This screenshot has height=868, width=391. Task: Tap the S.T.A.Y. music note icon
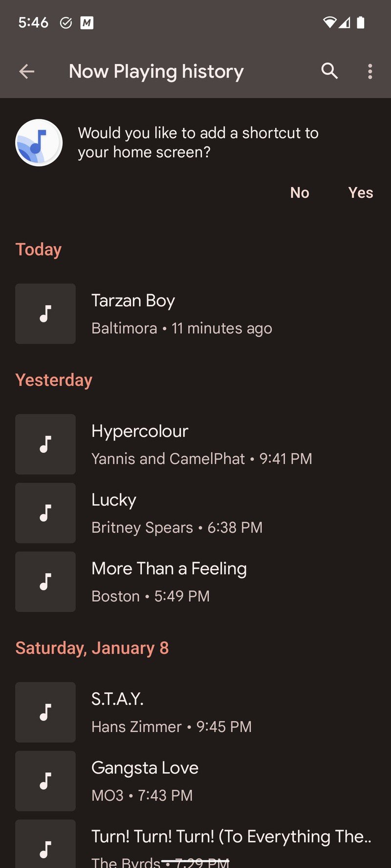point(45,712)
